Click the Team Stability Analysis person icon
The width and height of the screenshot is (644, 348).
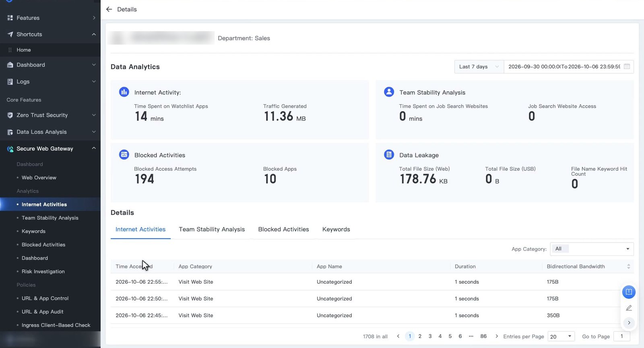point(389,92)
